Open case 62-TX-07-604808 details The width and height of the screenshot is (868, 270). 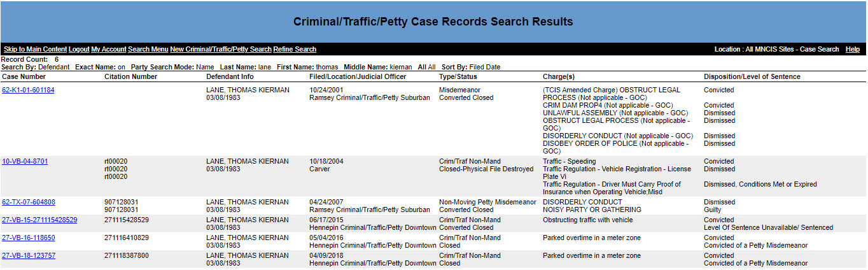[x=29, y=202]
